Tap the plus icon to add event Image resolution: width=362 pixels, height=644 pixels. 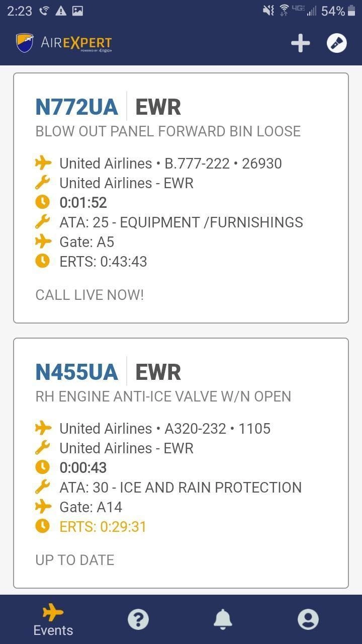300,43
